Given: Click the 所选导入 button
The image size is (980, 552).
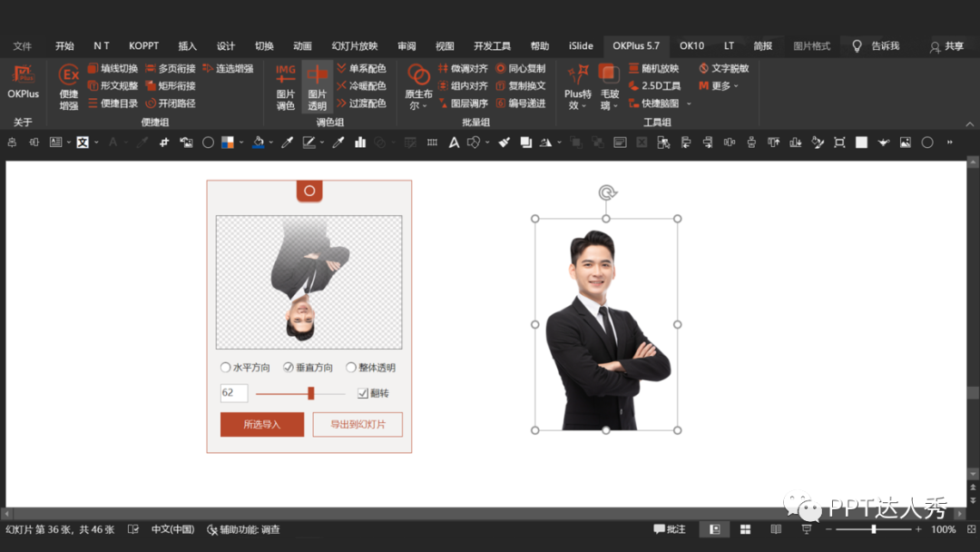Looking at the screenshot, I should (x=262, y=425).
